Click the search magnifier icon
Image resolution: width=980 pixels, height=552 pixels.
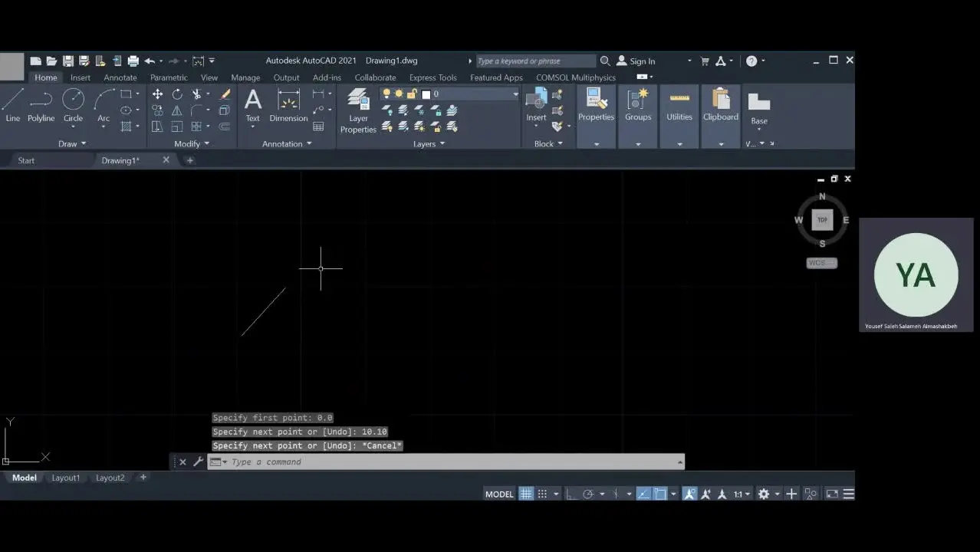pyautogui.click(x=605, y=61)
